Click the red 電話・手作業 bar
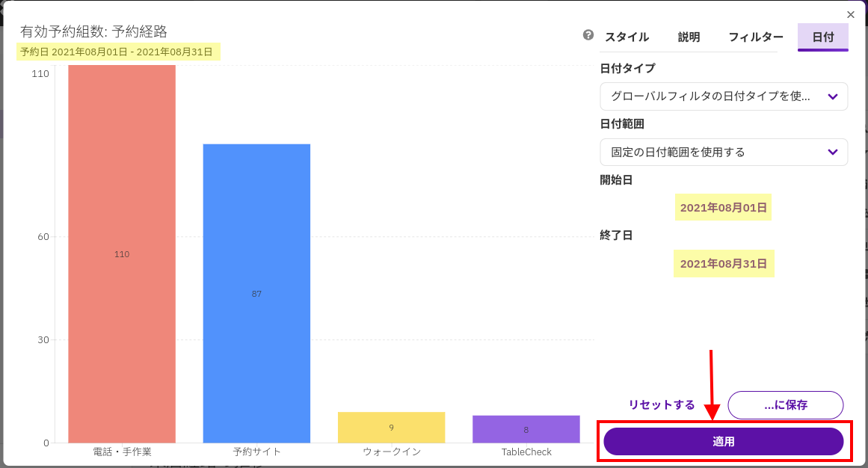Image resolution: width=868 pixels, height=468 pixels. pyautogui.click(x=122, y=254)
